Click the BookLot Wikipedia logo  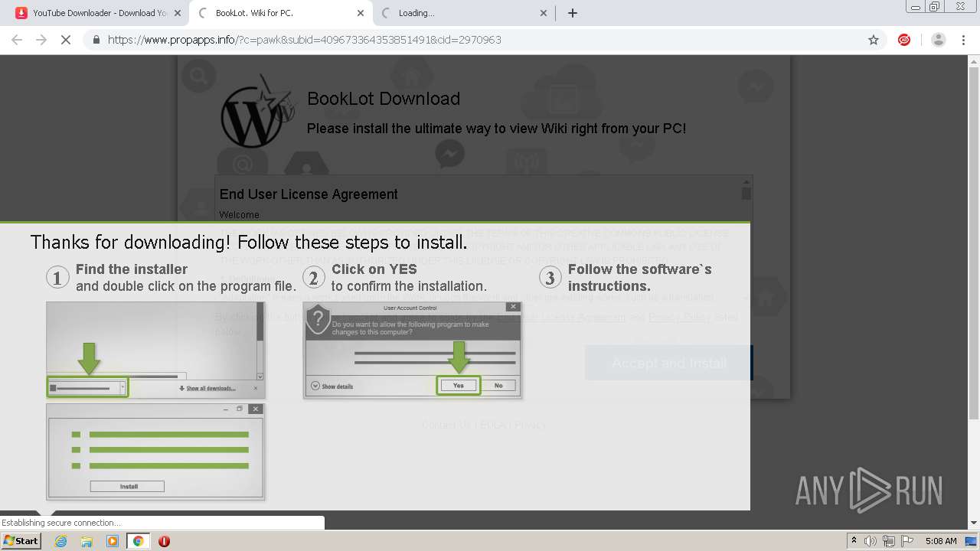click(x=256, y=112)
